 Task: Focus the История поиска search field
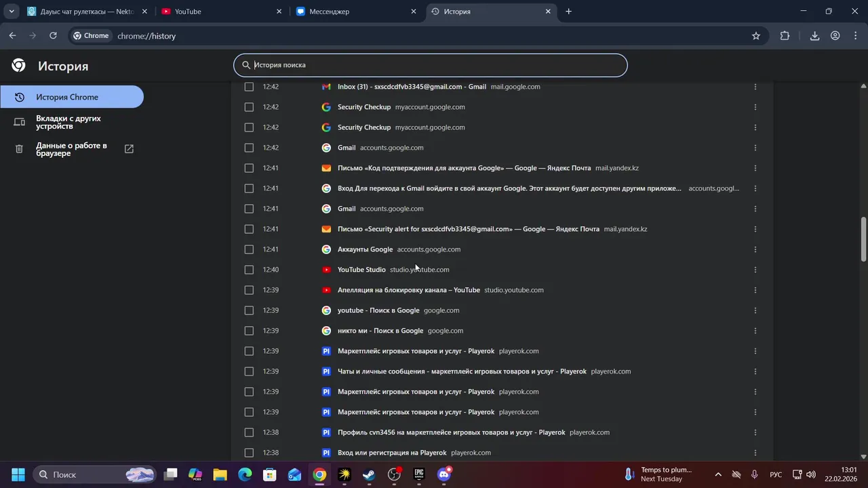click(431, 65)
